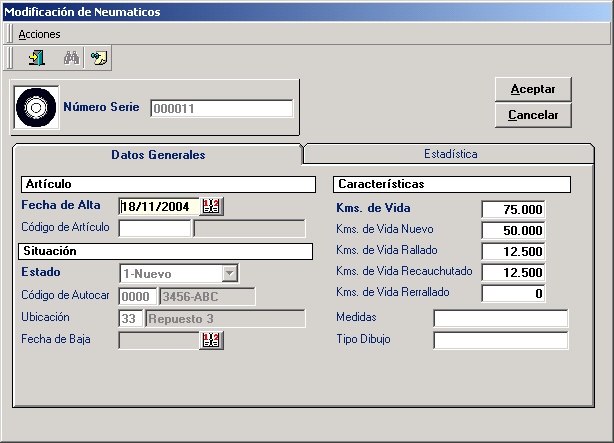
Task: Click the Kms. de Vida Rerrallado field
Action: click(513, 293)
